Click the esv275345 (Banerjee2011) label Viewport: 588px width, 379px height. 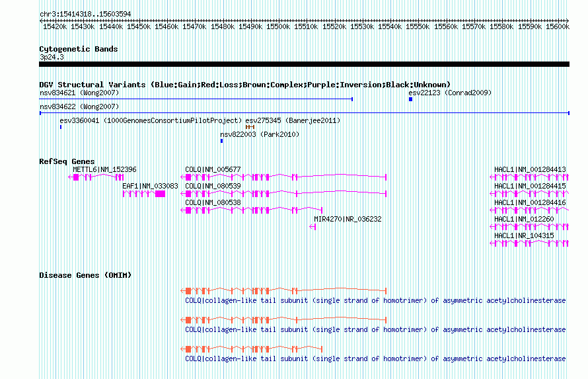(293, 120)
